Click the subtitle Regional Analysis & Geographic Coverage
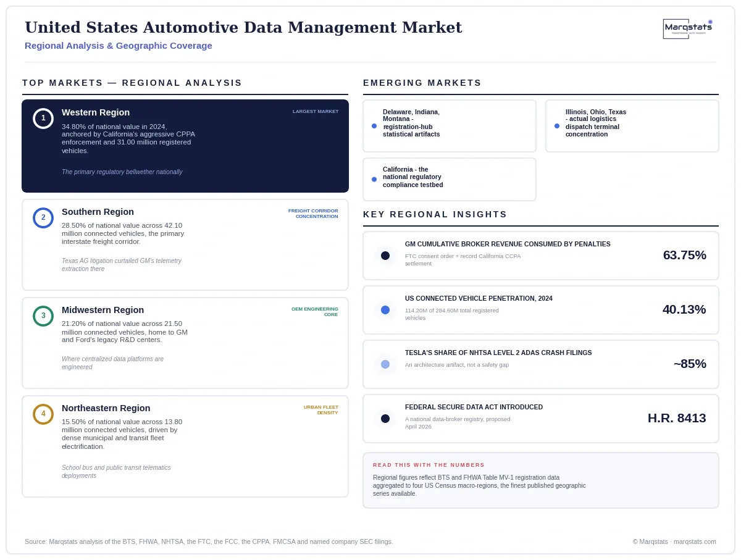 click(x=119, y=46)
